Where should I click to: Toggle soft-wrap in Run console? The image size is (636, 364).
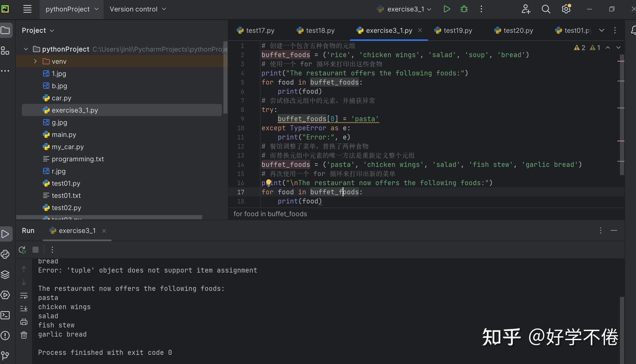pyautogui.click(x=24, y=296)
